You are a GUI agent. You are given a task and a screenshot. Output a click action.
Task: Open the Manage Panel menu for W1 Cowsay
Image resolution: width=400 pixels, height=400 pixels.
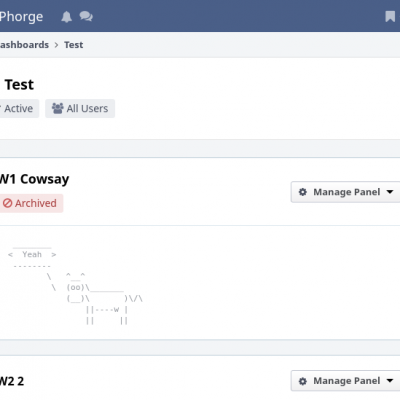345,192
